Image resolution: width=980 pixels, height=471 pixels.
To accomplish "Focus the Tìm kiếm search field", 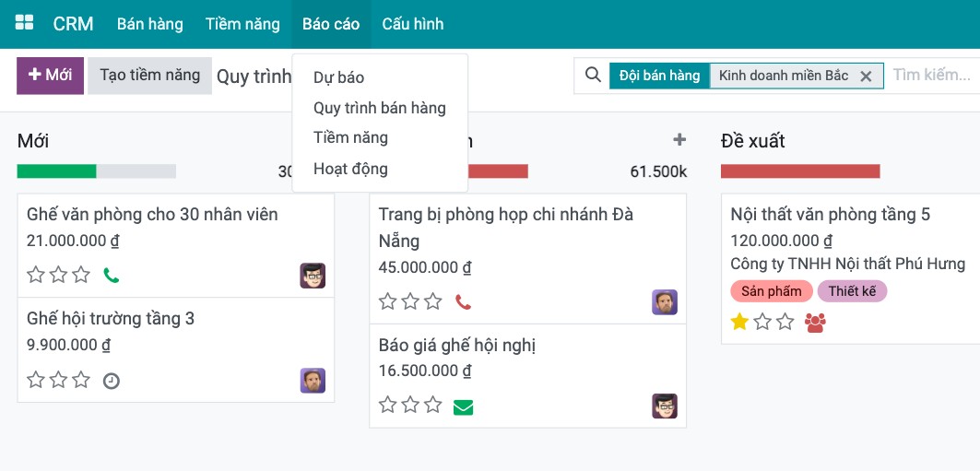I will 932,76.
